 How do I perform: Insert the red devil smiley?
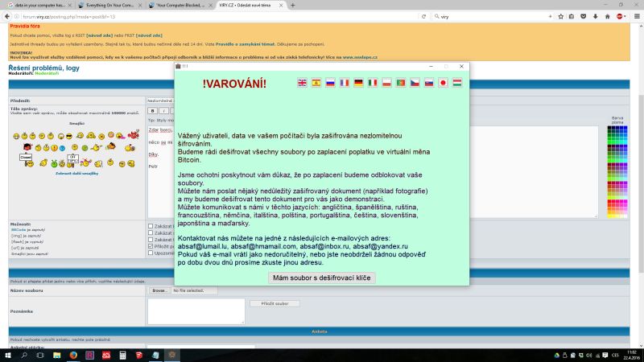133,134
